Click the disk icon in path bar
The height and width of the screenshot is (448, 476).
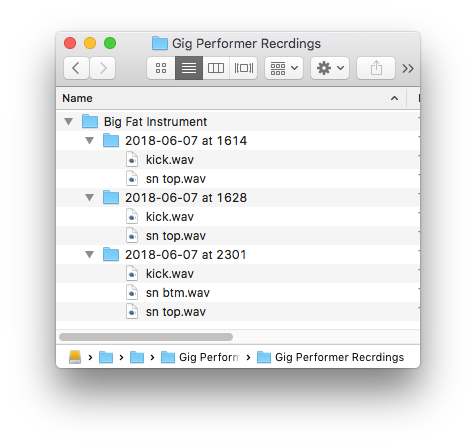coord(75,357)
